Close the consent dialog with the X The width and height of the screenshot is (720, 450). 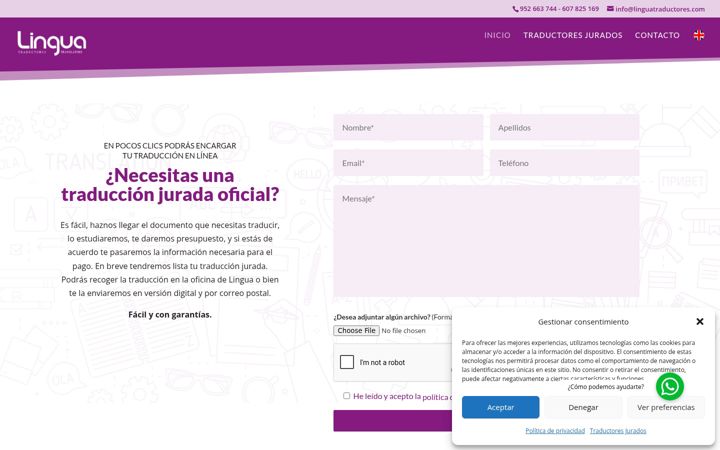(699, 321)
